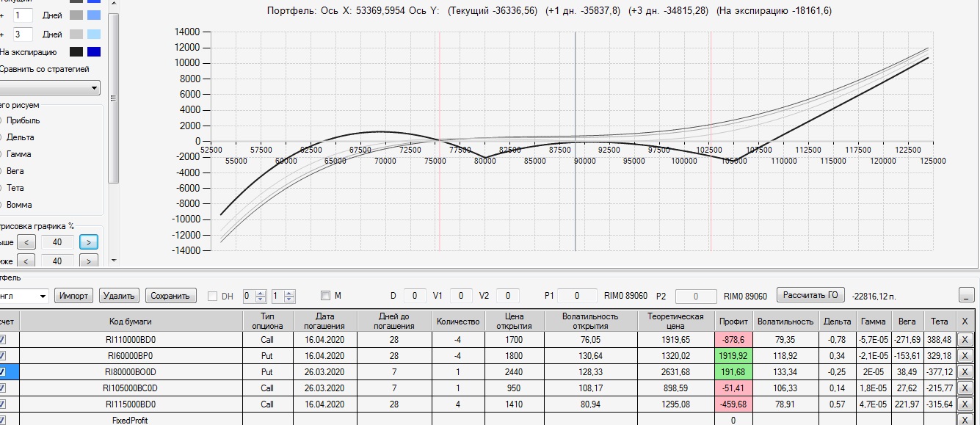This screenshot has width=980, height=425.
Task: Select profit cell 1919,92
Action: click(x=734, y=356)
